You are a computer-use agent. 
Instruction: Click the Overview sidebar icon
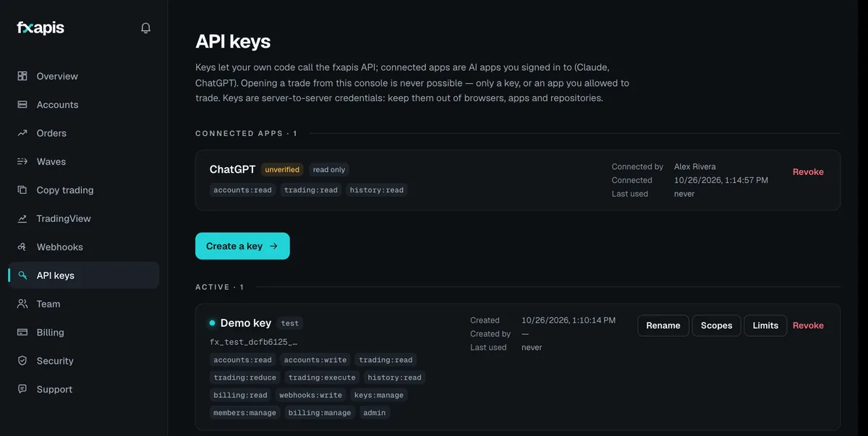point(22,76)
